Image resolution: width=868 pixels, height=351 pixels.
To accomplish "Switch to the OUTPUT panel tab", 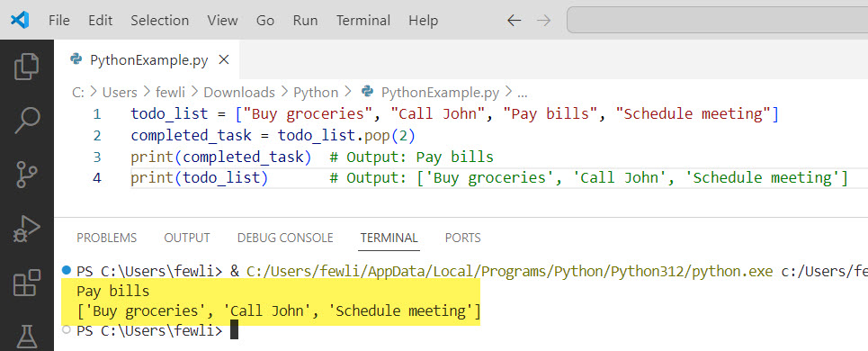I will pyautogui.click(x=187, y=238).
